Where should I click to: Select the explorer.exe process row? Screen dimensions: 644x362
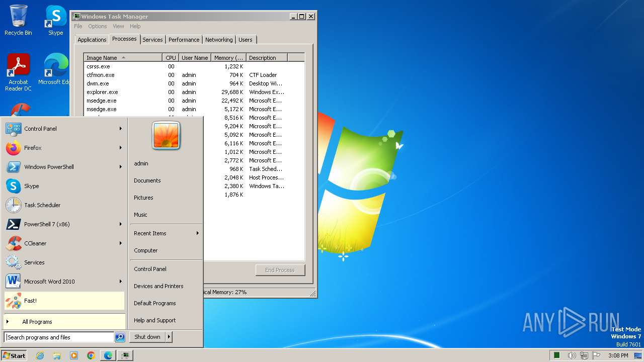pyautogui.click(x=194, y=92)
